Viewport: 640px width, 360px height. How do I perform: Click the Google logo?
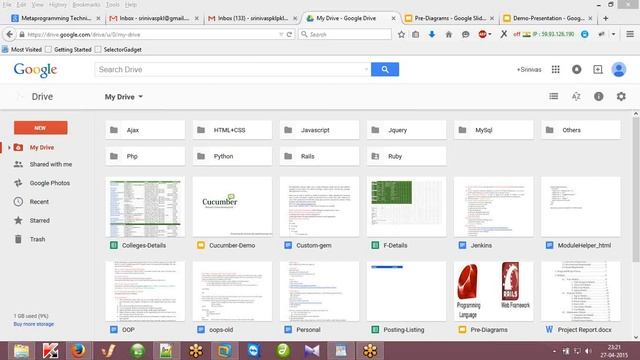click(x=35, y=70)
